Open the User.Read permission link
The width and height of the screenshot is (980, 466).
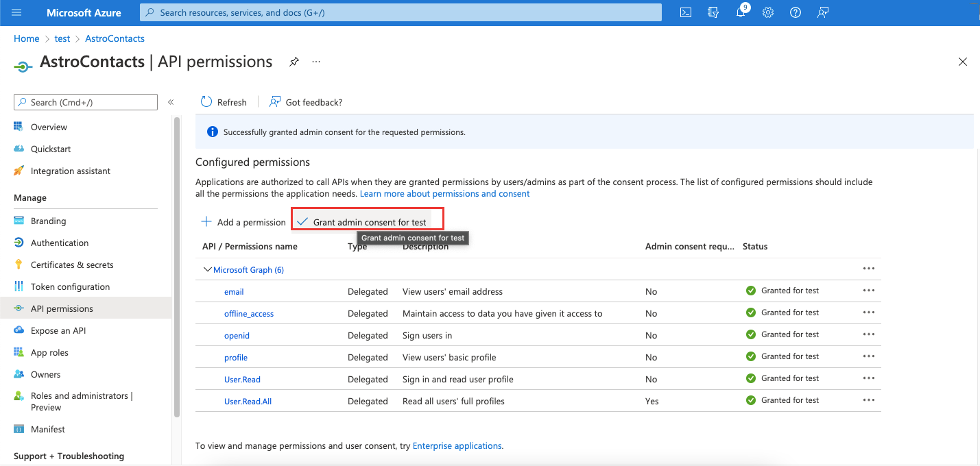pyautogui.click(x=242, y=380)
